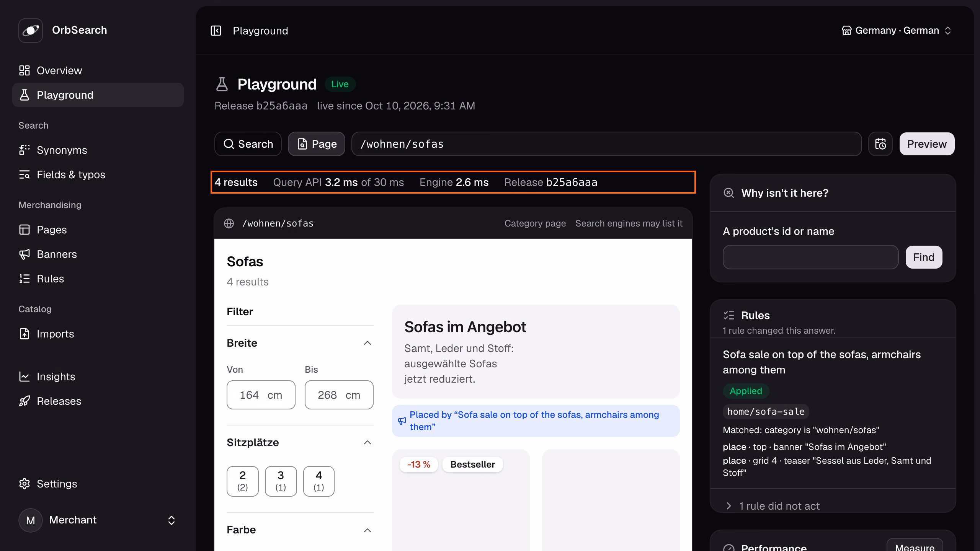Open Settings in the sidebar
This screenshot has height=551, width=980.
click(x=98, y=484)
